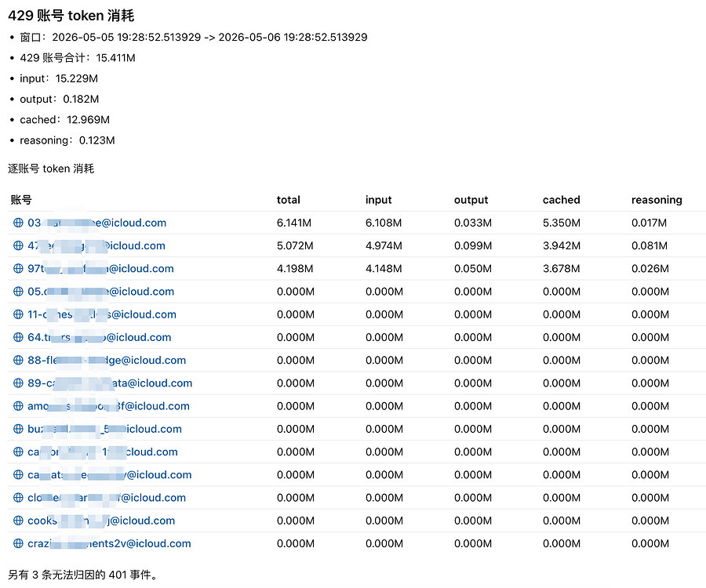Click the globe icon next to the 64.t account

(x=18, y=337)
